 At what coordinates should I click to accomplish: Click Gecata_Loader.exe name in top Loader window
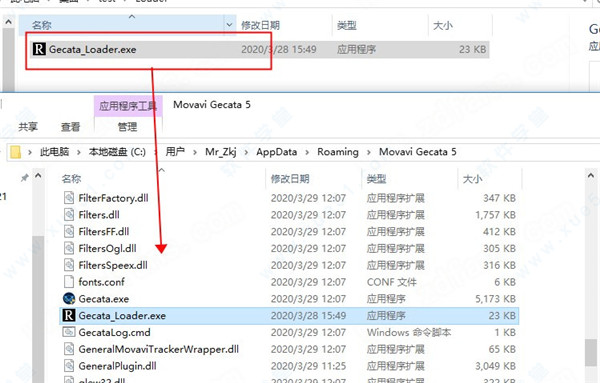(93, 49)
